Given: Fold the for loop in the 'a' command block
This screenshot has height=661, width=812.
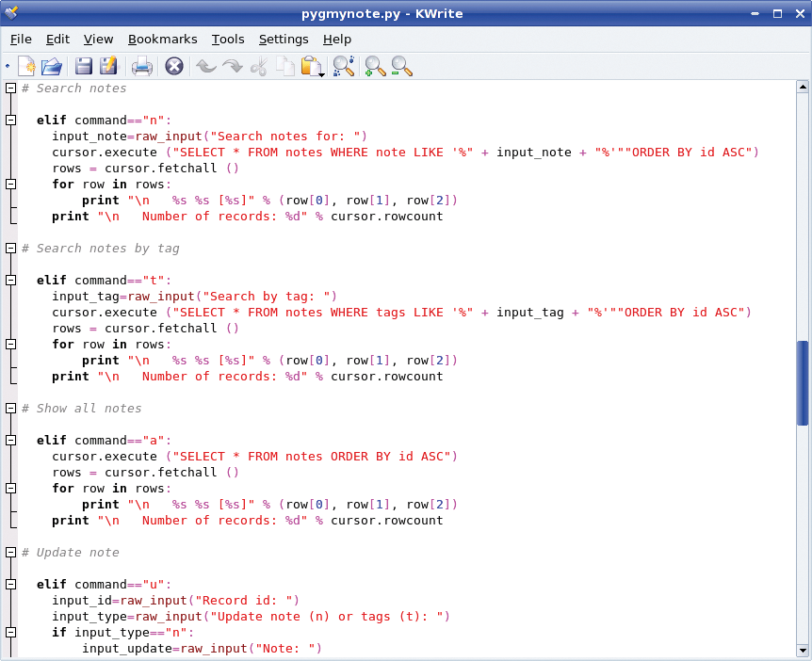Looking at the screenshot, I should (x=10, y=488).
